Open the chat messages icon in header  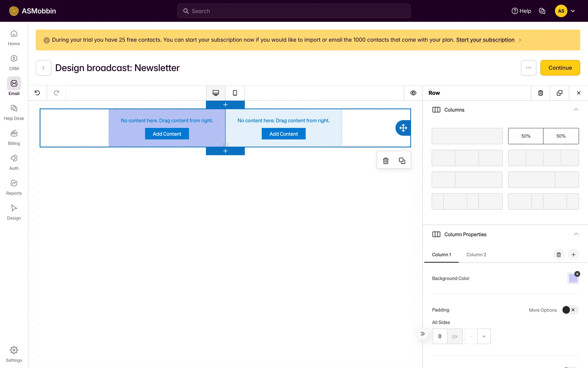pos(542,11)
